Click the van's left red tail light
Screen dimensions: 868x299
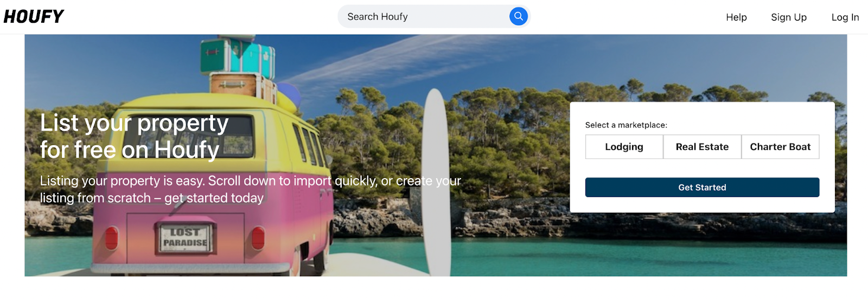point(111,238)
